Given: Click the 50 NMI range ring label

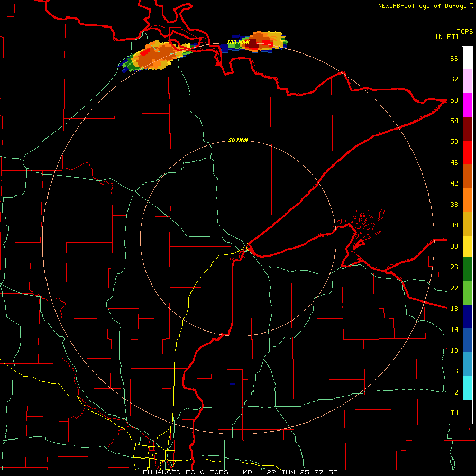Looking at the screenshot, I should (x=239, y=140).
